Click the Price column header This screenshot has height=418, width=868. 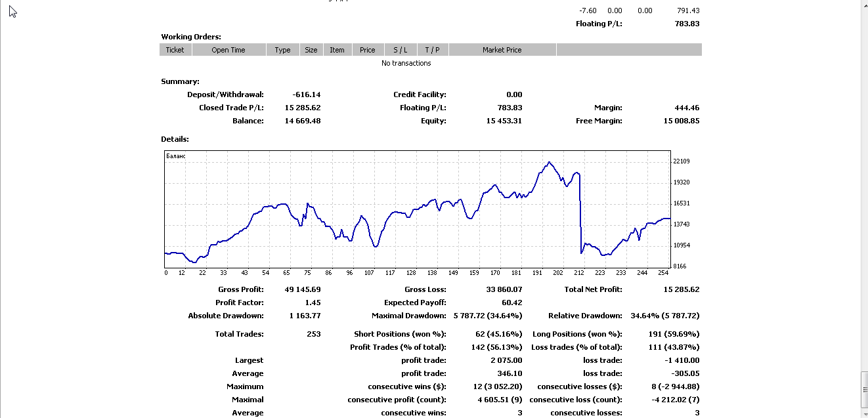(x=368, y=50)
